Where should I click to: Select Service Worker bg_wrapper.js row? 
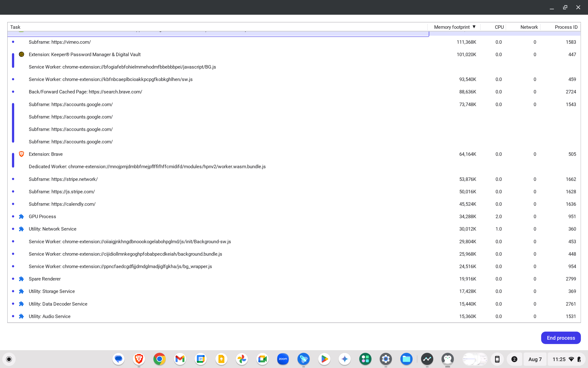(294, 266)
